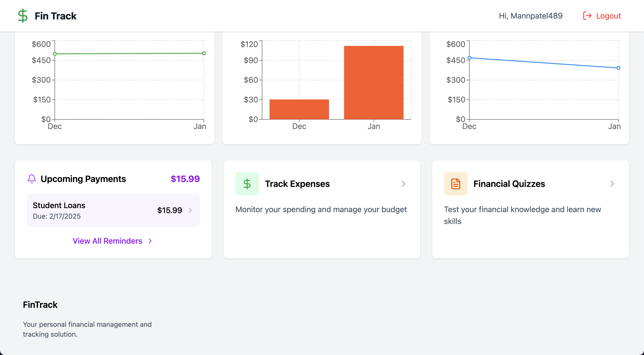The width and height of the screenshot is (644, 355).
Task: Click the purple $15.99 total amount
Action: pyautogui.click(x=185, y=179)
